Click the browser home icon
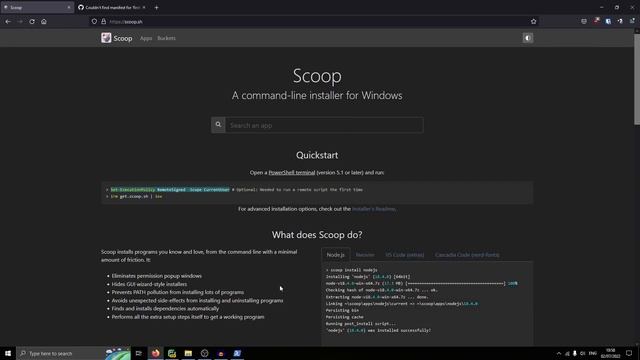Viewport: 640px width, 360px height. pos(44,22)
